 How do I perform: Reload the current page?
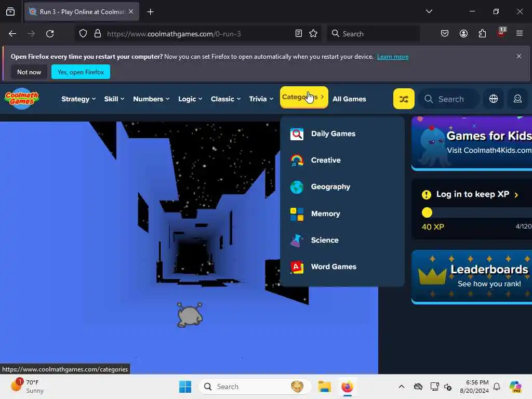tap(50, 34)
